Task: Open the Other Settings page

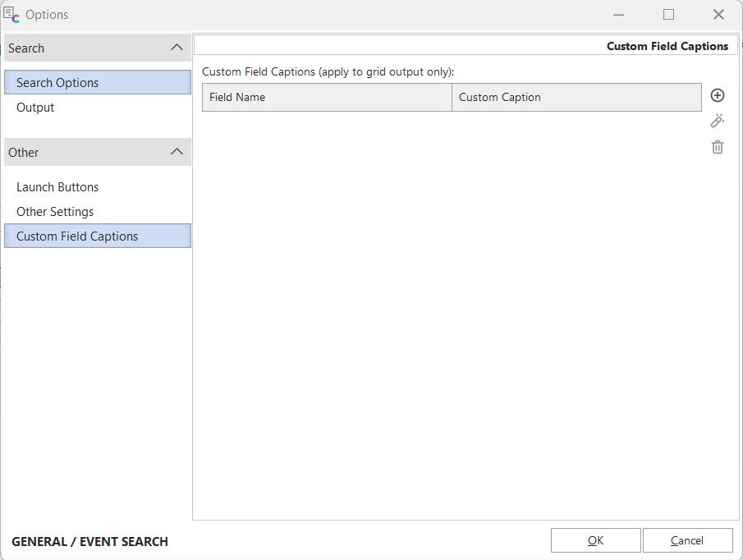Action: point(55,212)
